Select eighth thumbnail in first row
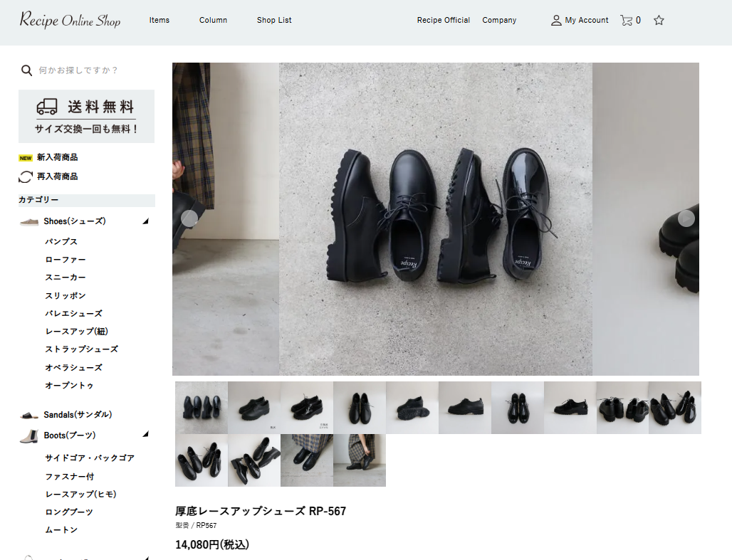 point(570,408)
